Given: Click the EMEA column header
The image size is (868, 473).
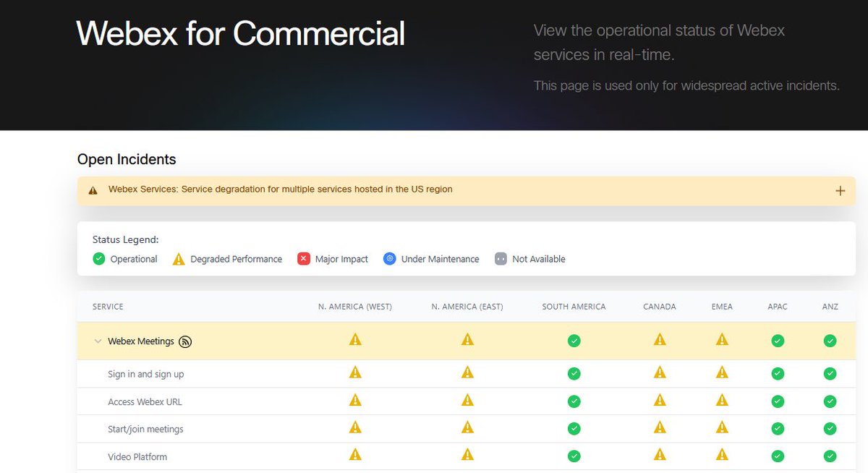Looking at the screenshot, I should 722,307.
